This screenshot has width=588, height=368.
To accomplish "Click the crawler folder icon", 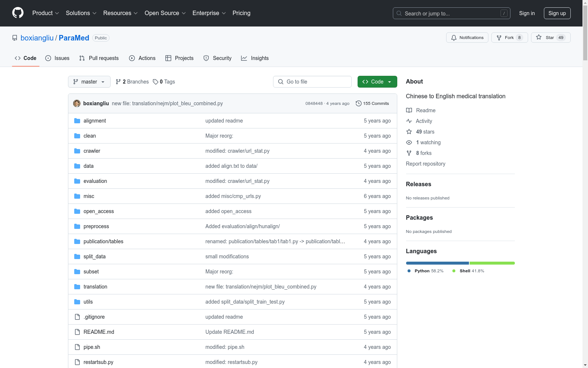I will [x=77, y=151].
